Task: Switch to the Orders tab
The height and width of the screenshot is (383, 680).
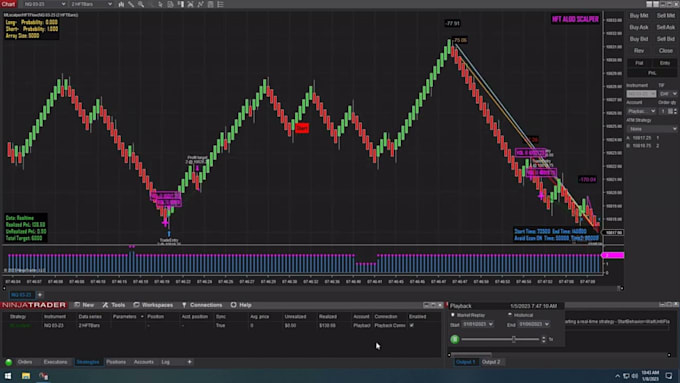Action: 25,362
